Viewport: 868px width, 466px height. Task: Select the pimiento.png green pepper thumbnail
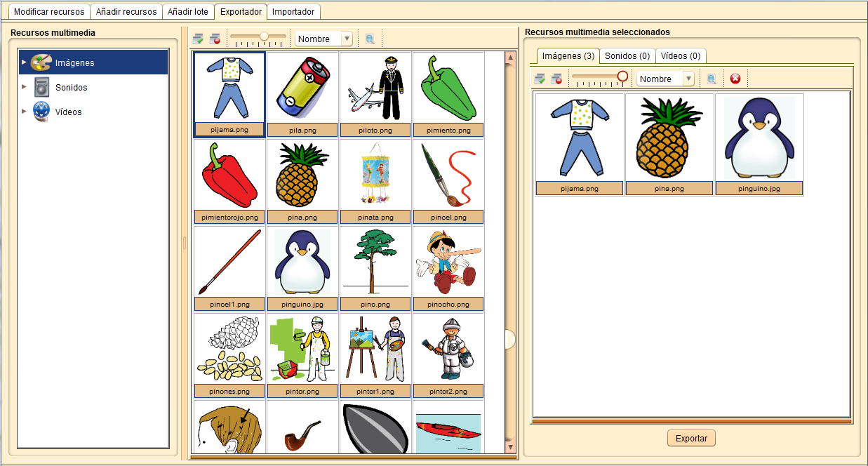(x=448, y=95)
